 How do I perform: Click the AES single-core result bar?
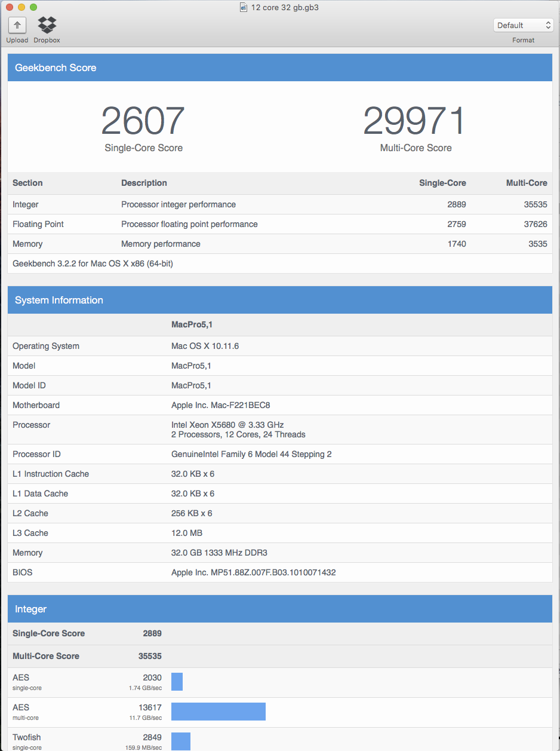[x=177, y=682]
